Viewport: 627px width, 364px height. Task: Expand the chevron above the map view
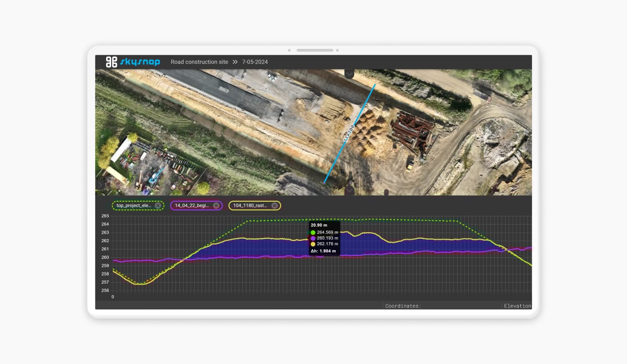349,74
